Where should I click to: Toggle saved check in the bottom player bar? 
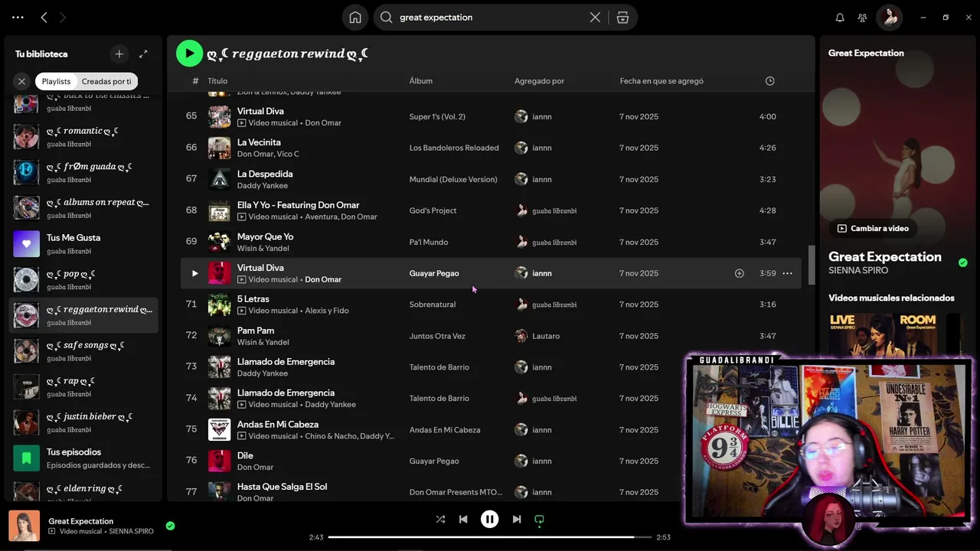point(170,526)
